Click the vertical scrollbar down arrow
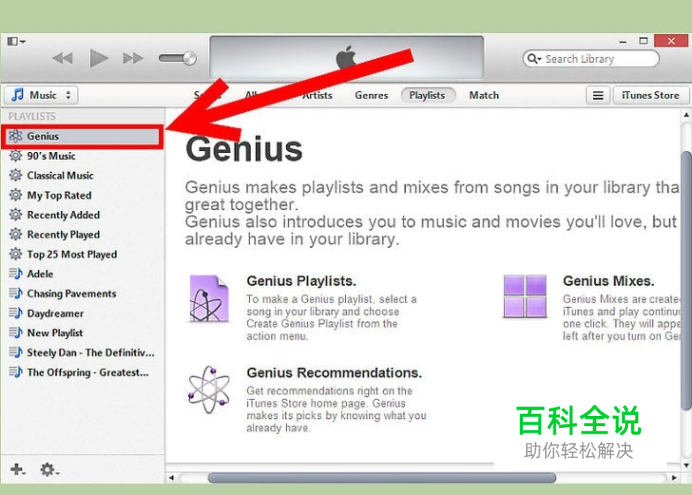Viewport: 692px width, 495px height. (x=686, y=465)
